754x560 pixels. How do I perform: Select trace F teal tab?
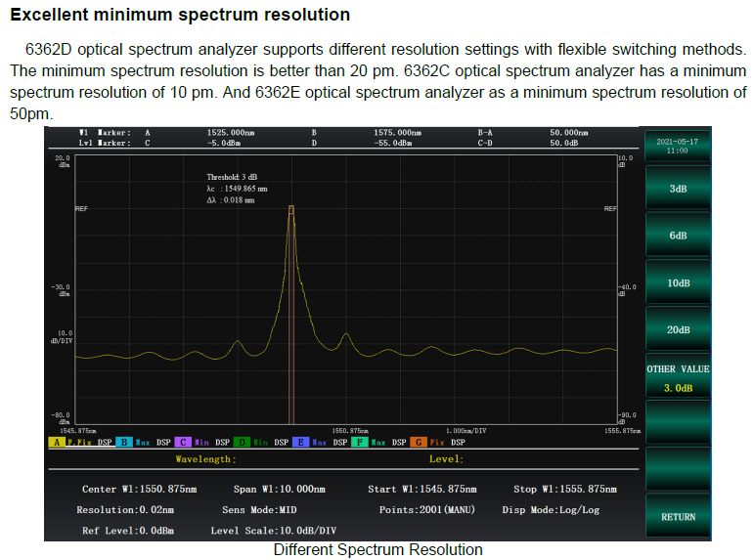pos(359,442)
